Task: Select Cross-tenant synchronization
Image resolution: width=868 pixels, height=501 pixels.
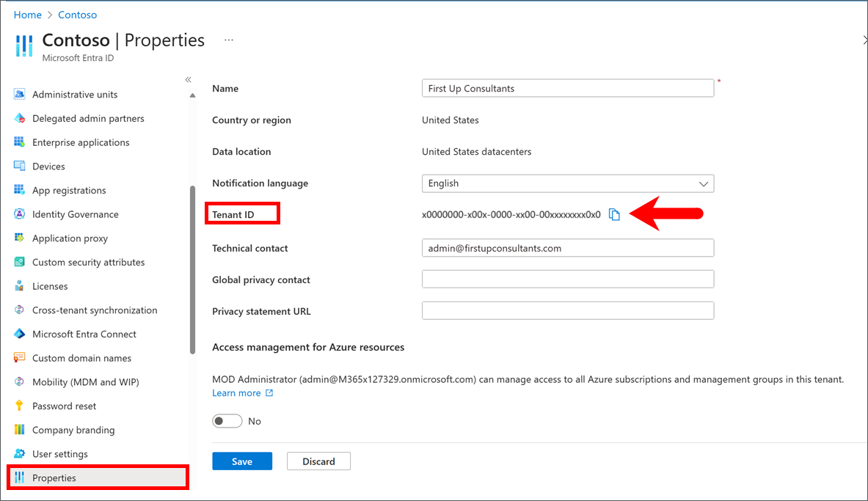Action: click(x=95, y=310)
